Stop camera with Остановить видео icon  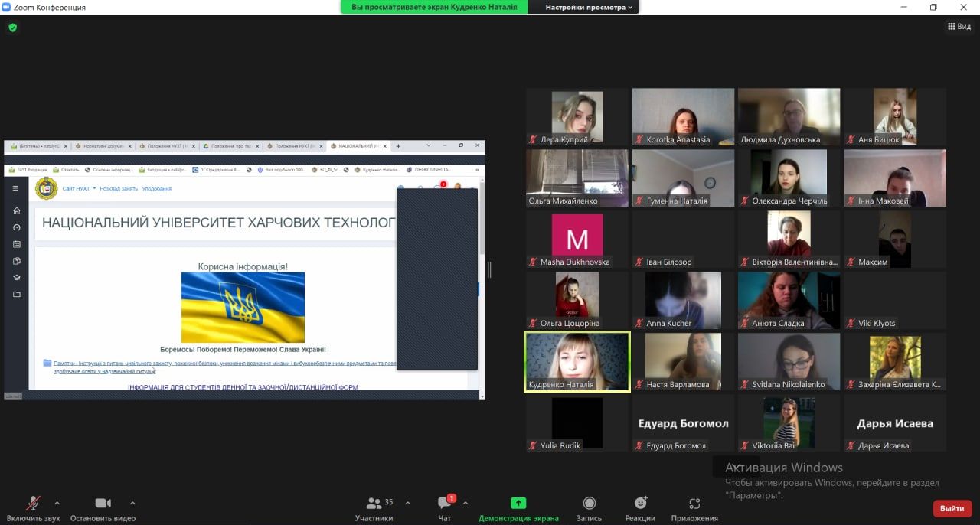coord(103,509)
